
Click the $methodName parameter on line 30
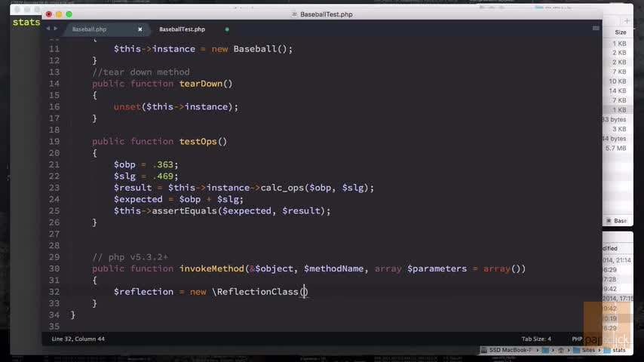333,268
